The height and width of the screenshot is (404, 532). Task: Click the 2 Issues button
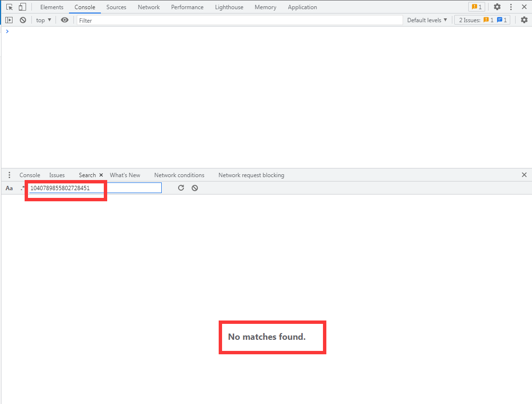coord(482,20)
